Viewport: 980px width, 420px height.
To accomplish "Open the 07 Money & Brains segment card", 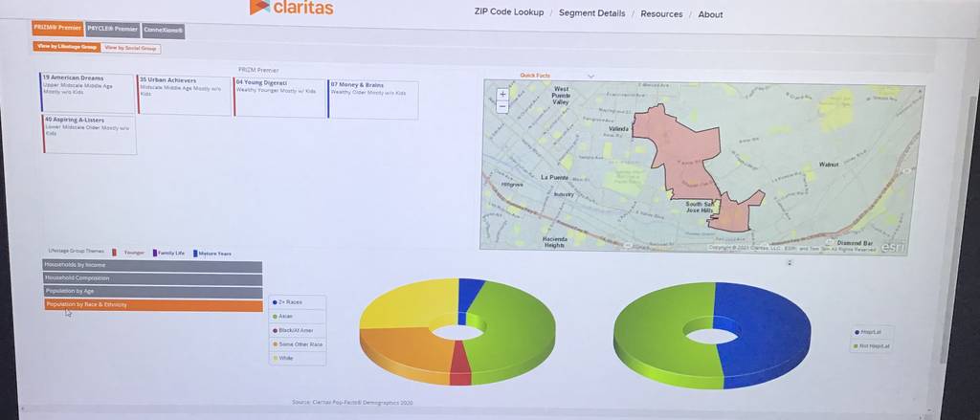I will pos(373,99).
